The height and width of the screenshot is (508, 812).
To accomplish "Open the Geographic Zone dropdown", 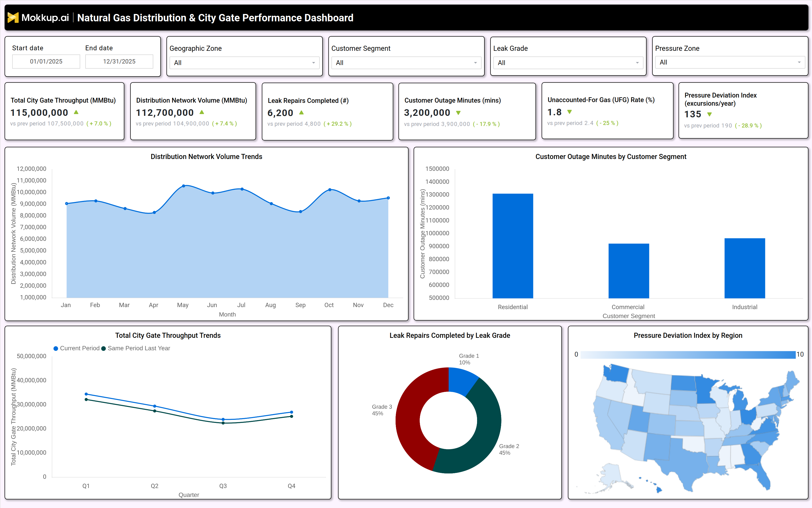I will click(x=244, y=63).
